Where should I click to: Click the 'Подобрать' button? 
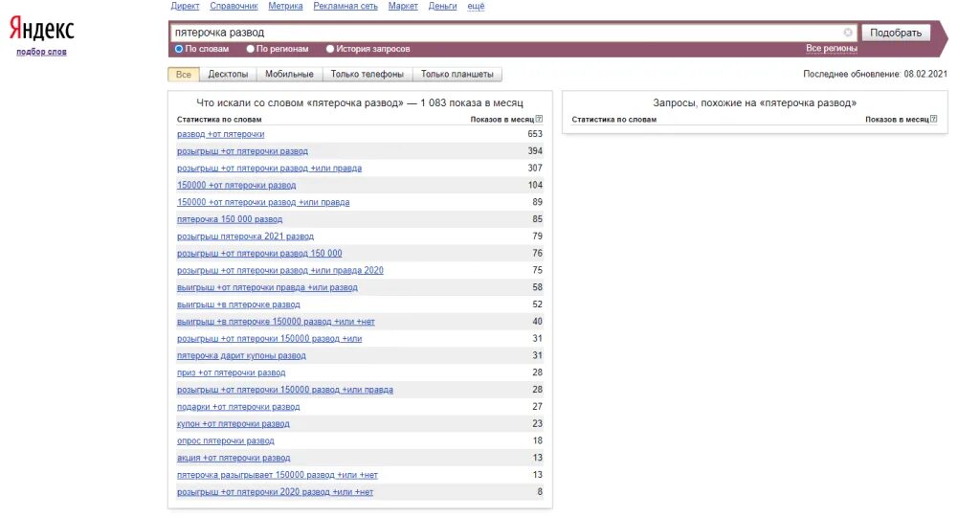tap(896, 33)
